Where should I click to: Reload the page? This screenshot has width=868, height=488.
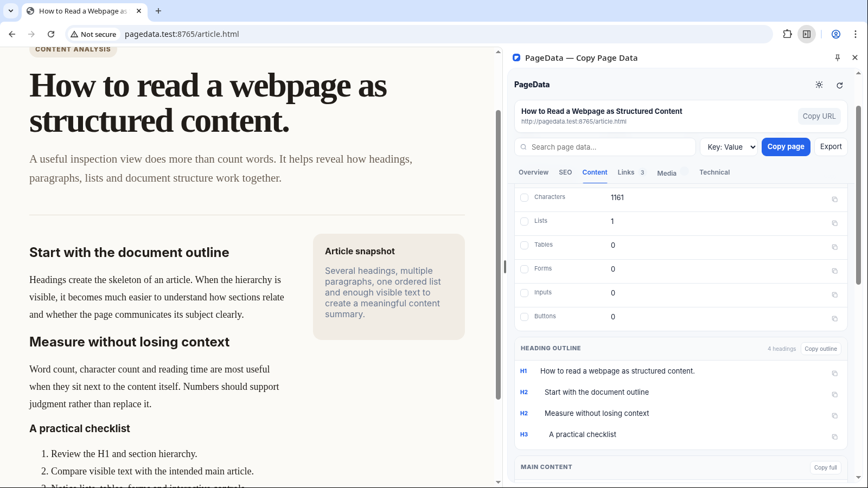pyautogui.click(x=51, y=34)
